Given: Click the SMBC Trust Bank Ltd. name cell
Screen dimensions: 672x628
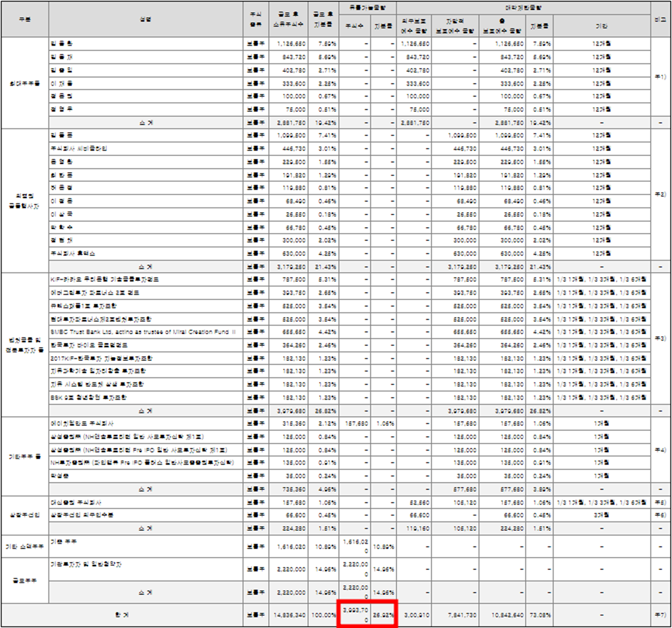Looking at the screenshot, I should 146,332.
